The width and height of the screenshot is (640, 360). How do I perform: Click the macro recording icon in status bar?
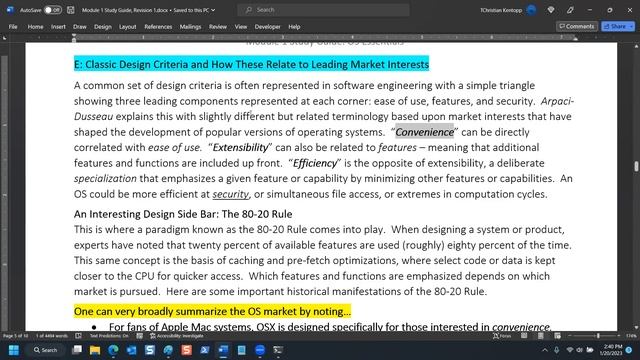click(139, 336)
